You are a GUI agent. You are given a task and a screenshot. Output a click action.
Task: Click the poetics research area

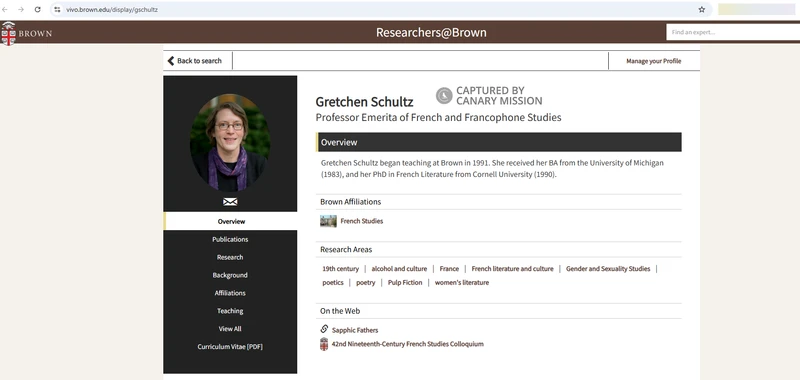coord(333,282)
